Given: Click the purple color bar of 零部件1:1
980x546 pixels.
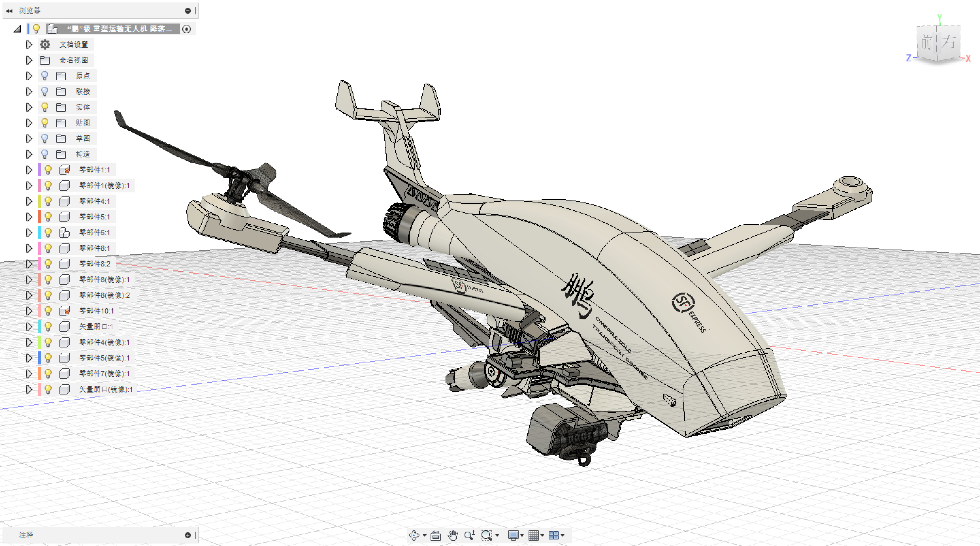Looking at the screenshot, I should [x=40, y=169].
